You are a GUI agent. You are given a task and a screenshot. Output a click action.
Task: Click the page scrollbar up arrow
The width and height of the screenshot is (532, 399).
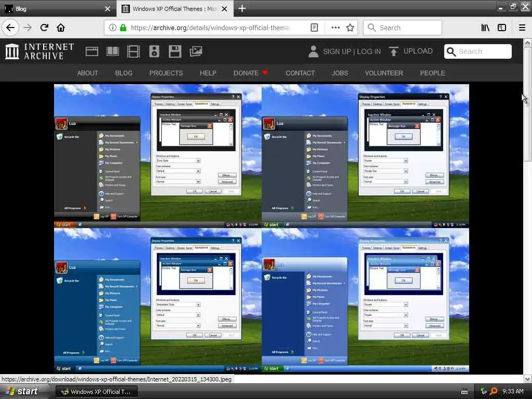tap(527, 43)
